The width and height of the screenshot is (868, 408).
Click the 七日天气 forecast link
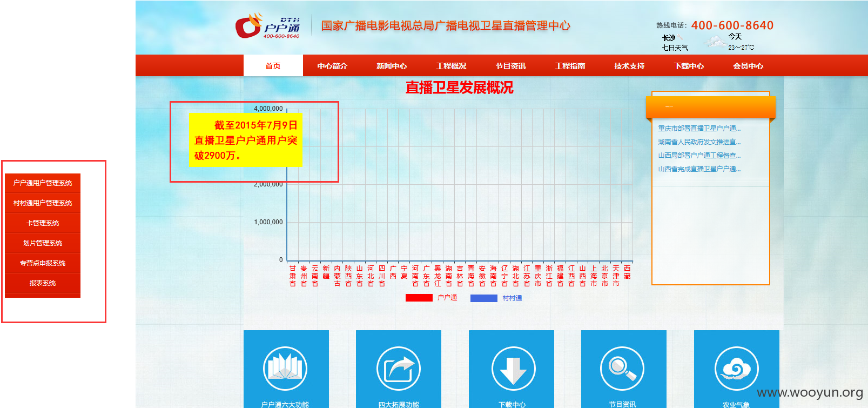675,48
